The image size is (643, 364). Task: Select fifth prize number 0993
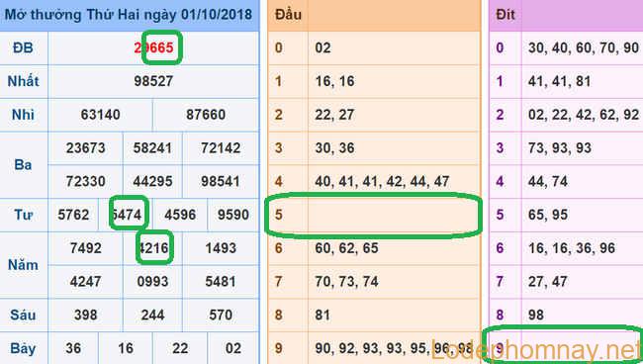tap(152, 282)
